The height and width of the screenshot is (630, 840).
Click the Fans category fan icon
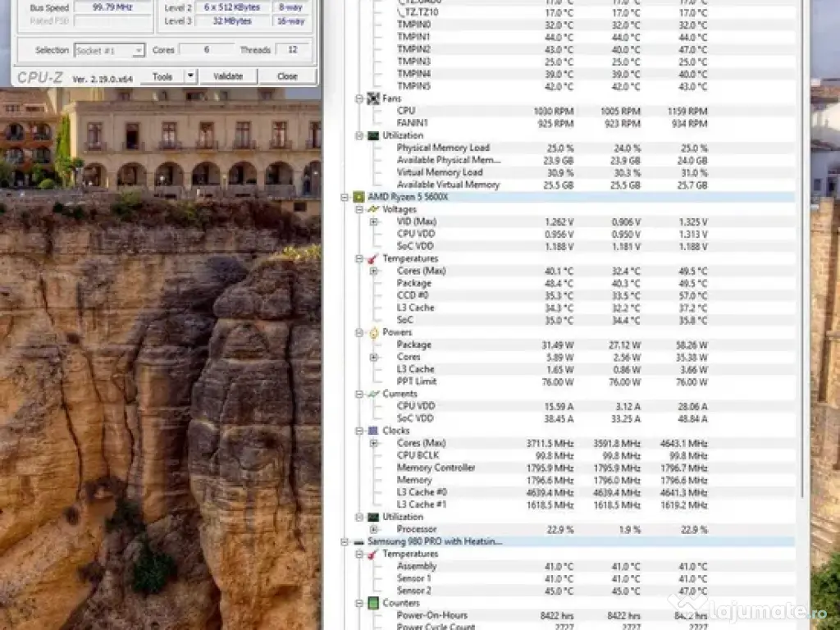[x=373, y=98]
